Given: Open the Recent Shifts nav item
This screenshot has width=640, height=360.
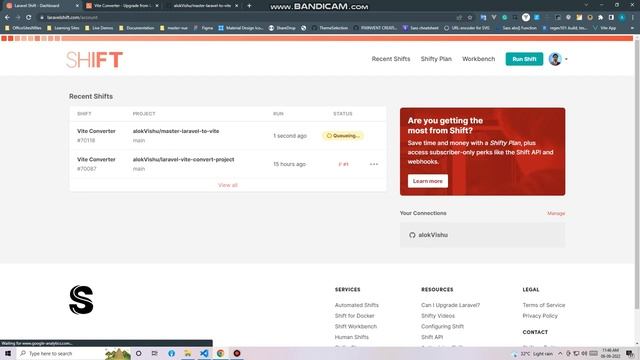Looking at the screenshot, I should (391, 59).
